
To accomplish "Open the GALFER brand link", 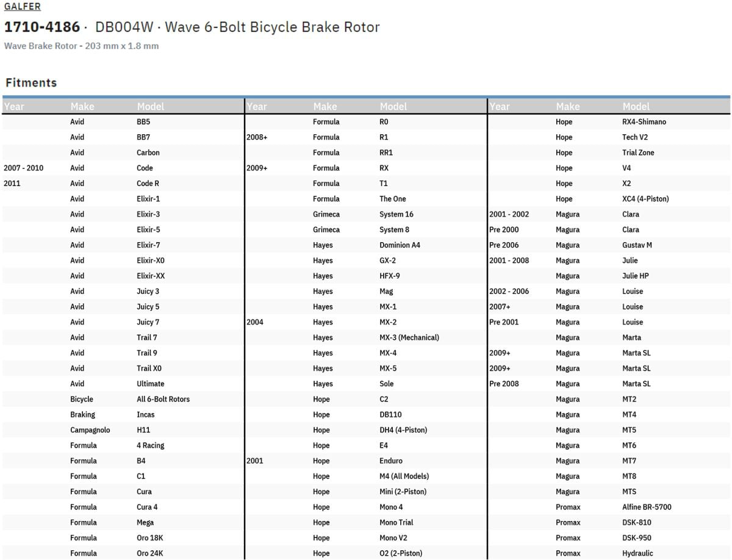I will (23, 7).
